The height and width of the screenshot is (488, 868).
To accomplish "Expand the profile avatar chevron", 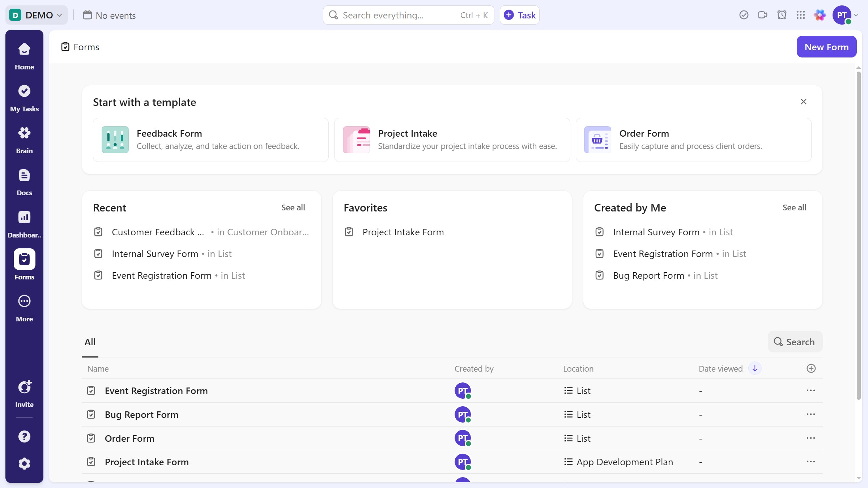I will click(856, 15).
